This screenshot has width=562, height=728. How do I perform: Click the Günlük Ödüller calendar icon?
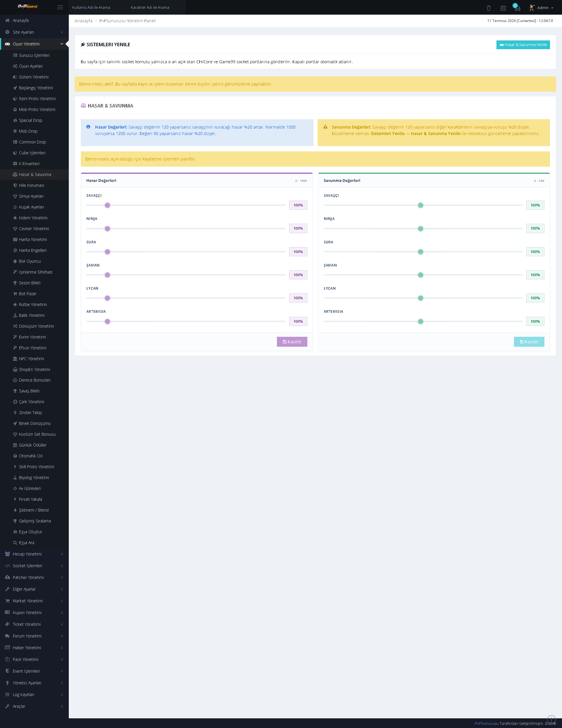click(x=15, y=445)
